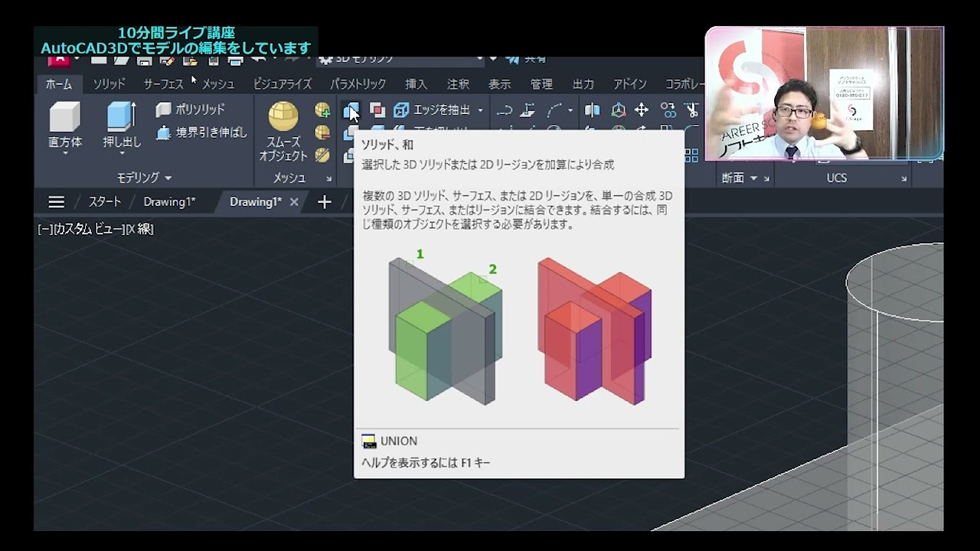Switch to the ソリッド ribbon tab
Image resolution: width=980 pixels, height=551 pixels.
click(x=109, y=84)
